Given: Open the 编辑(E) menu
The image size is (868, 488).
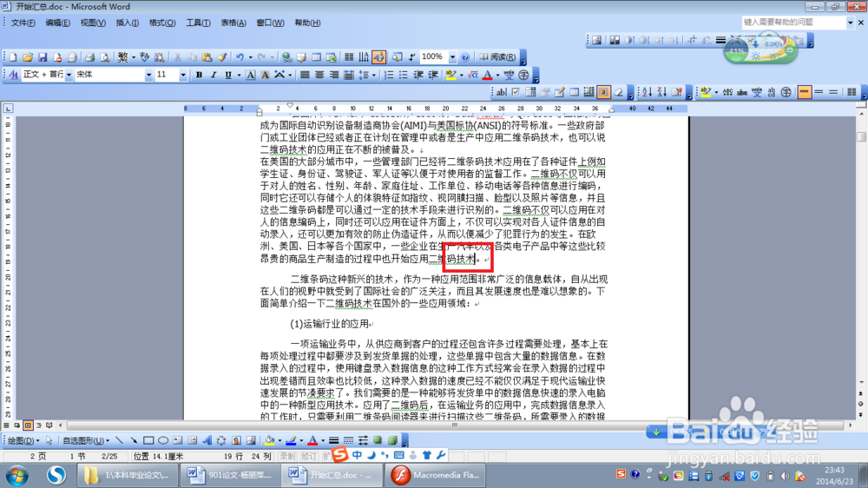Looking at the screenshot, I should [x=57, y=23].
